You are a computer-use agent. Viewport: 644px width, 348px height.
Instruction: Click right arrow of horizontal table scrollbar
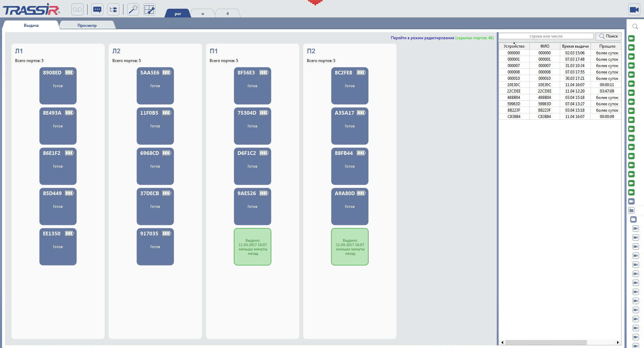click(x=618, y=342)
